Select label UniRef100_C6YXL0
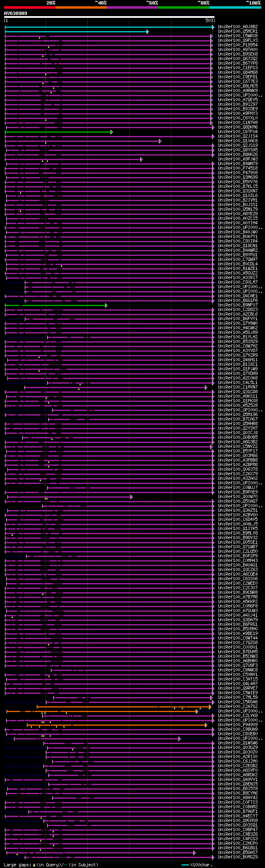The height and width of the screenshot is (868, 265). click(238, 118)
